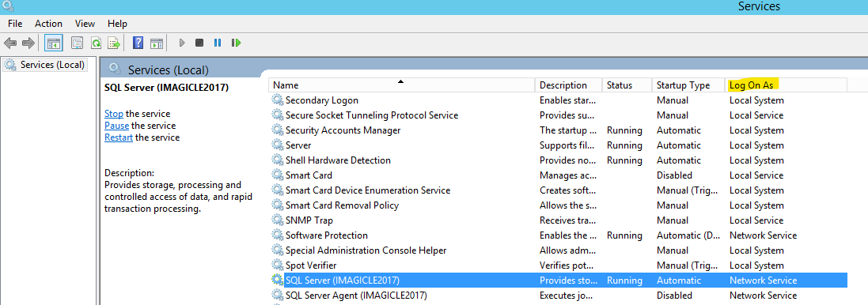
Task: Open the View menu
Action: (x=85, y=23)
